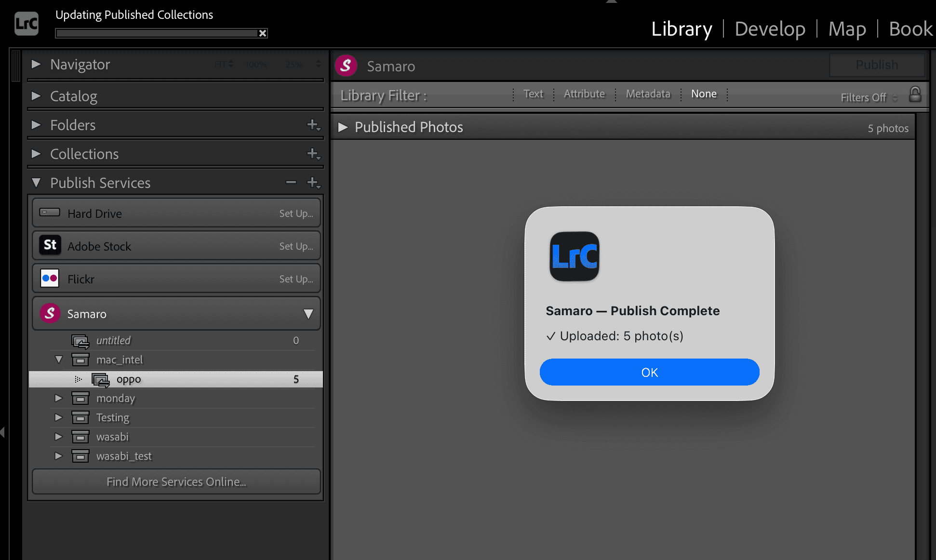This screenshot has height=560, width=936.
Task: Click the Adobe Stock St icon
Action: point(50,245)
